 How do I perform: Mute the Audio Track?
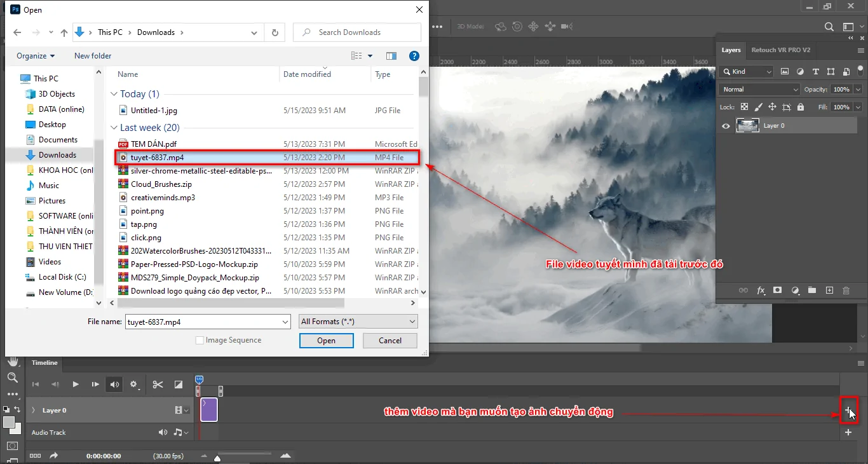[163, 432]
